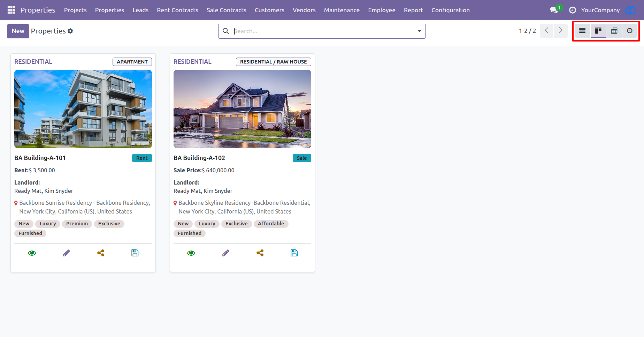Viewport: 644px width, 337px height.
Task: Click the search magnifier icon
Action: click(x=226, y=31)
